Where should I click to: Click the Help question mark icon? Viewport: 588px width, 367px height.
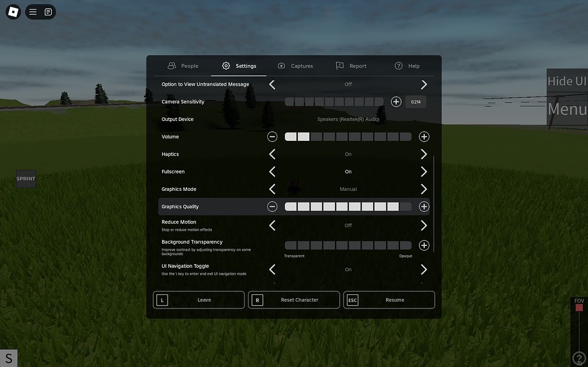point(398,65)
